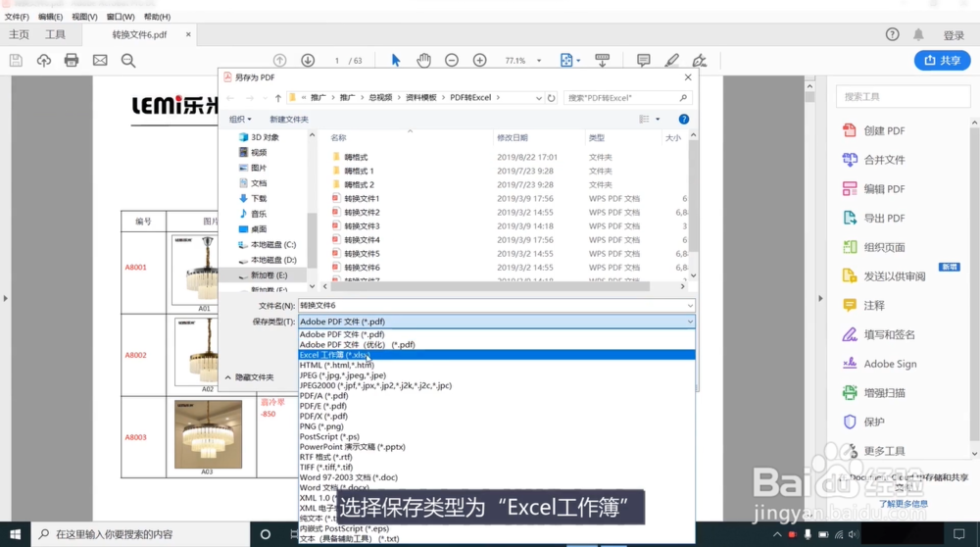Choose PNG (*.png) save type
The image size is (980, 547).
(497, 426)
